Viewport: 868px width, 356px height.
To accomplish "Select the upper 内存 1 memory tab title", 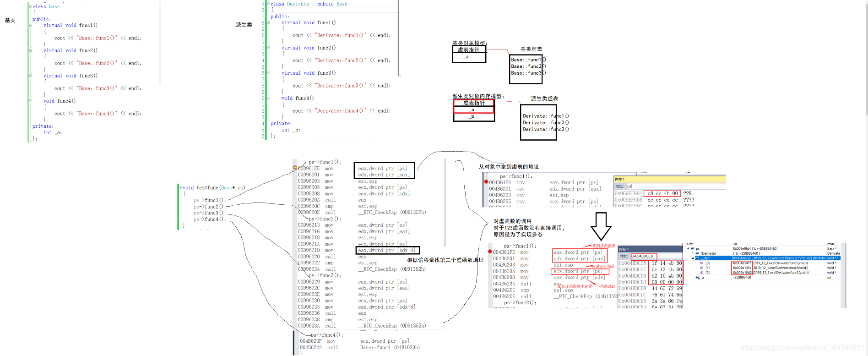I will [619, 179].
